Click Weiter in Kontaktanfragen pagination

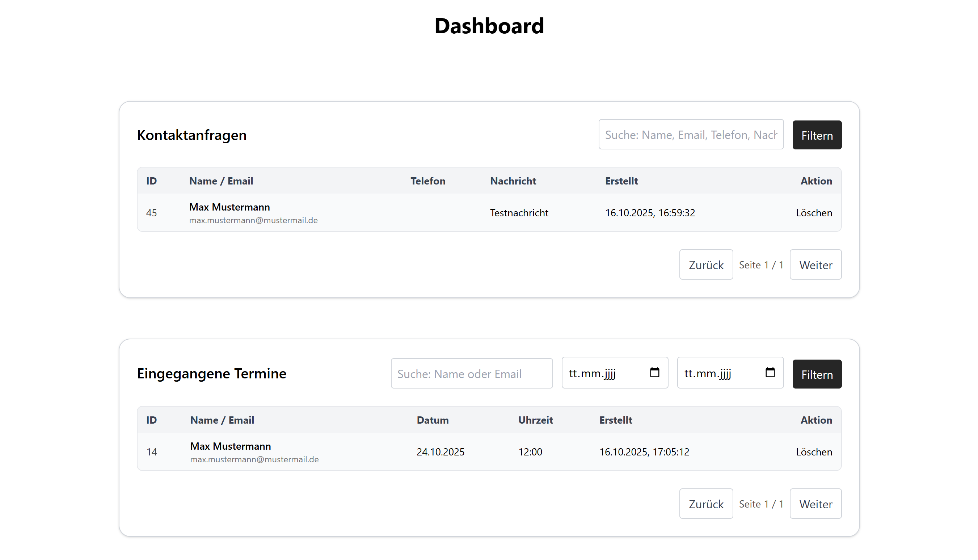(815, 265)
